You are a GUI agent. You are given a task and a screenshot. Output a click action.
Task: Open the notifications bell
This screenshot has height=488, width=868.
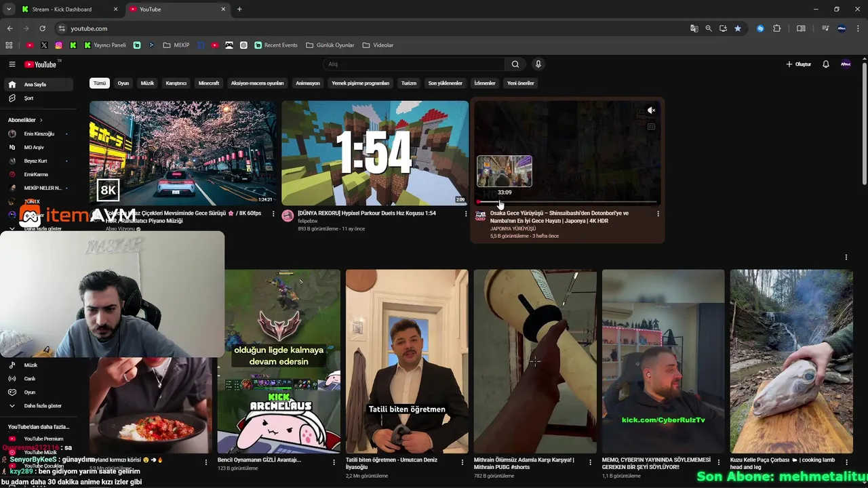826,64
